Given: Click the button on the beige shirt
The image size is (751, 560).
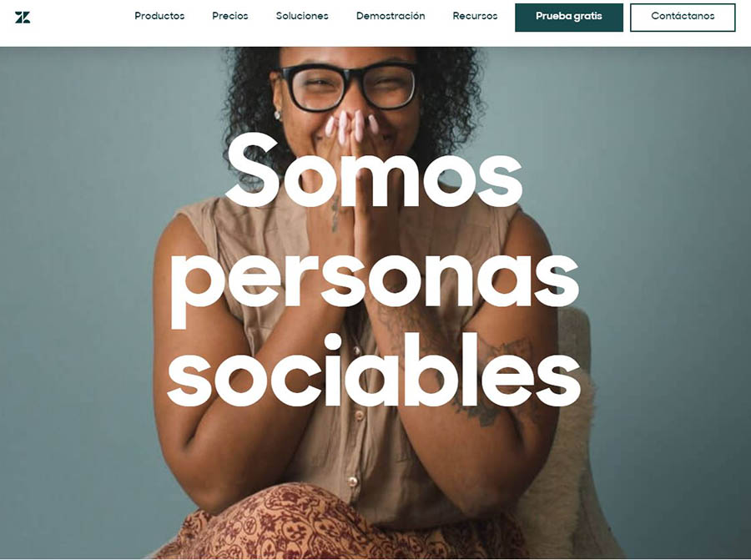Looking at the screenshot, I should coord(352,481).
